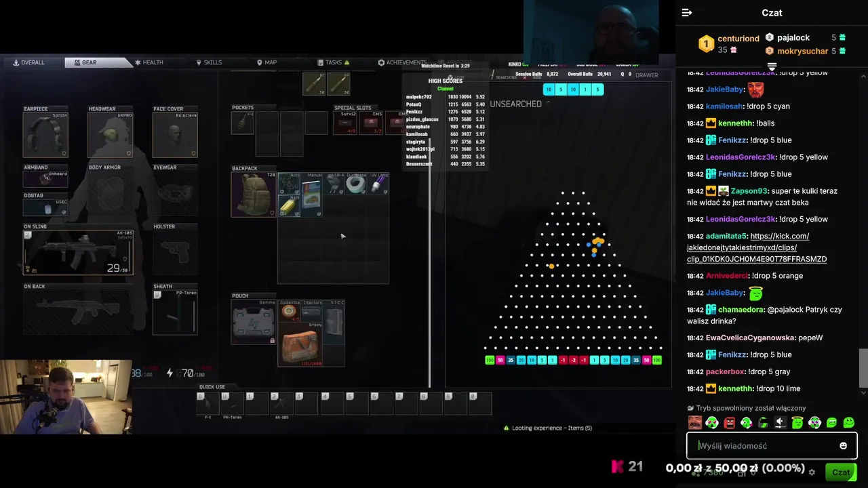Click the AK-105 quick use slot
Screen dimensions: 868x488
click(x=281, y=403)
